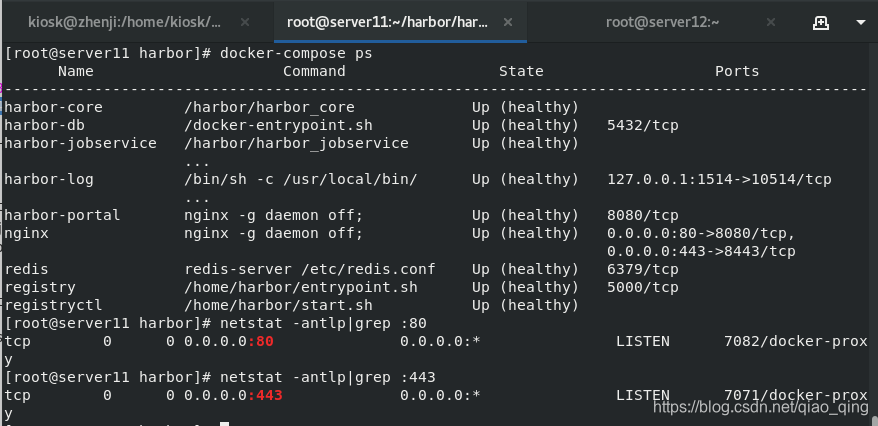Click the red :80 highlighted match
Viewport: 878px width, 426px height.
click(x=260, y=341)
